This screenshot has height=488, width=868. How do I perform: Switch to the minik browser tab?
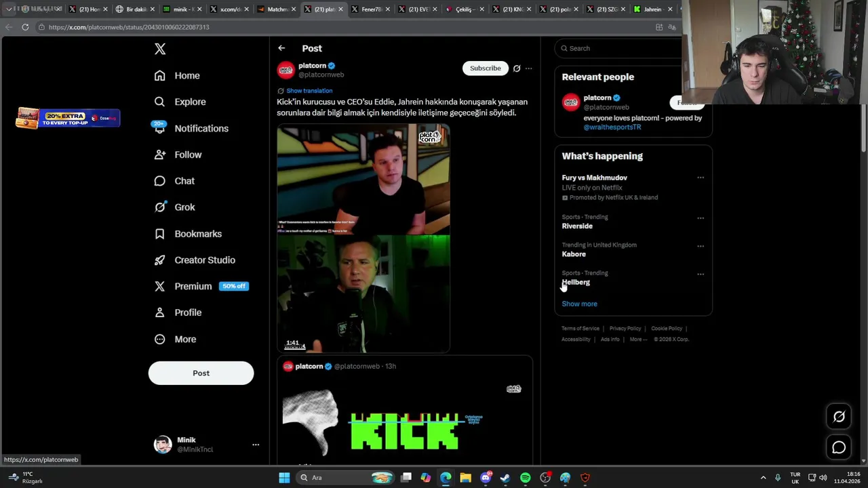click(x=181, y=9)
